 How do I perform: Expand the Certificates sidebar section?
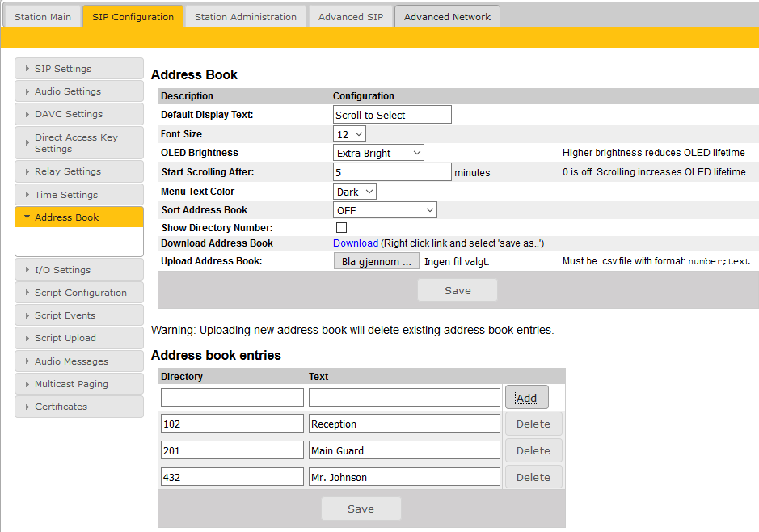click(x=78, y=407)
